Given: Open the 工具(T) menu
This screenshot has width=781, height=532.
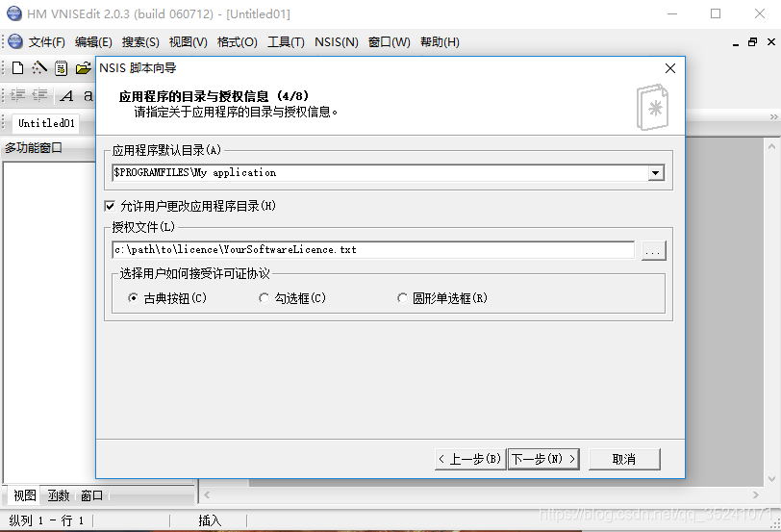Looking at the screenshot, I should pyautogui.click(x=286, y=41).
